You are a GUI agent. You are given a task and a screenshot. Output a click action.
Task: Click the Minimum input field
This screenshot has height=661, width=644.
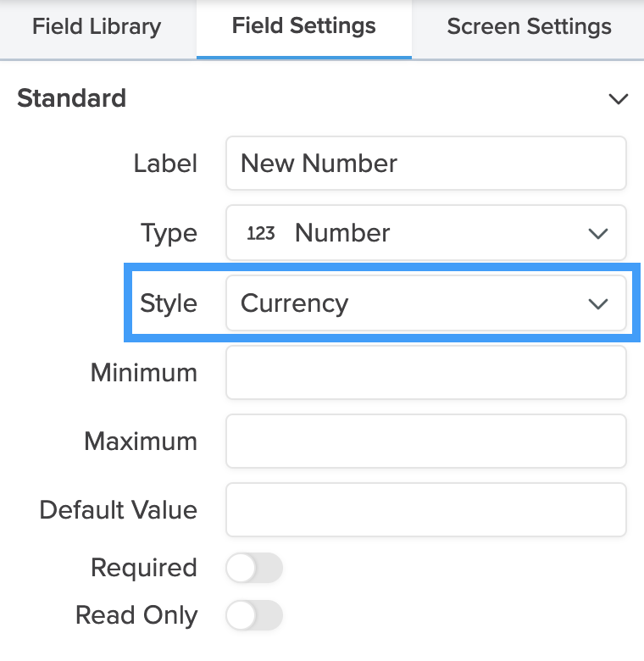[x=426, y=373]
